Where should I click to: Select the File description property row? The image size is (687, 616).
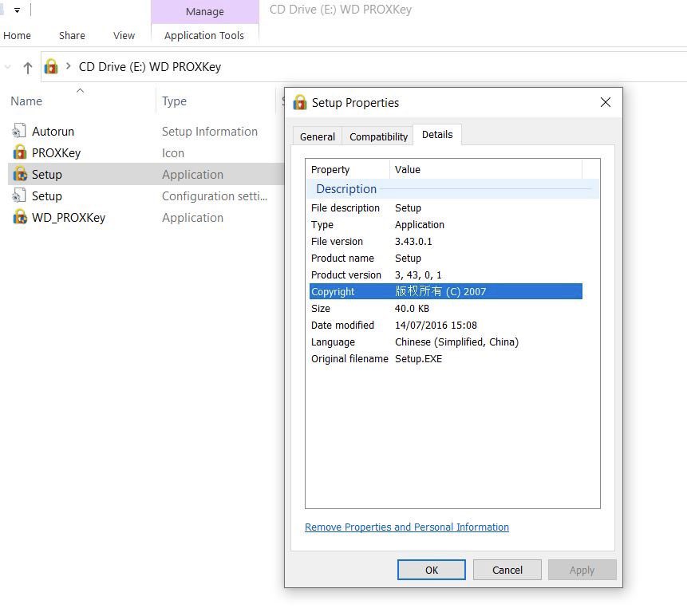point(446,207)
